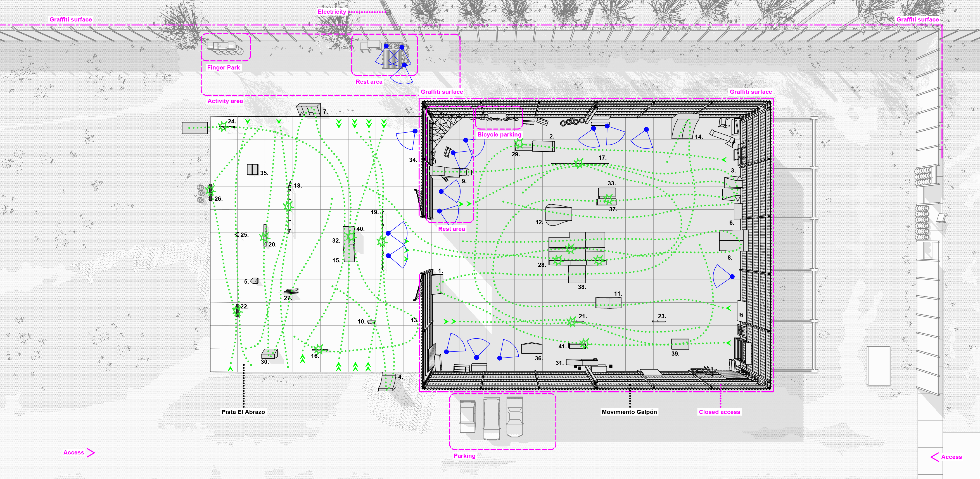The width and height of the screenshot is (980, 479).
Task: Click the Finger Park label
Action: pyautogui.click(x=223, y=68)
